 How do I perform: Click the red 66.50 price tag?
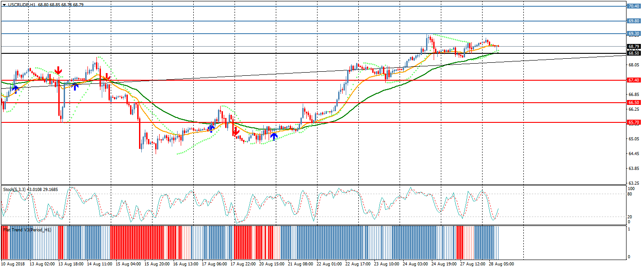point(633,103)
